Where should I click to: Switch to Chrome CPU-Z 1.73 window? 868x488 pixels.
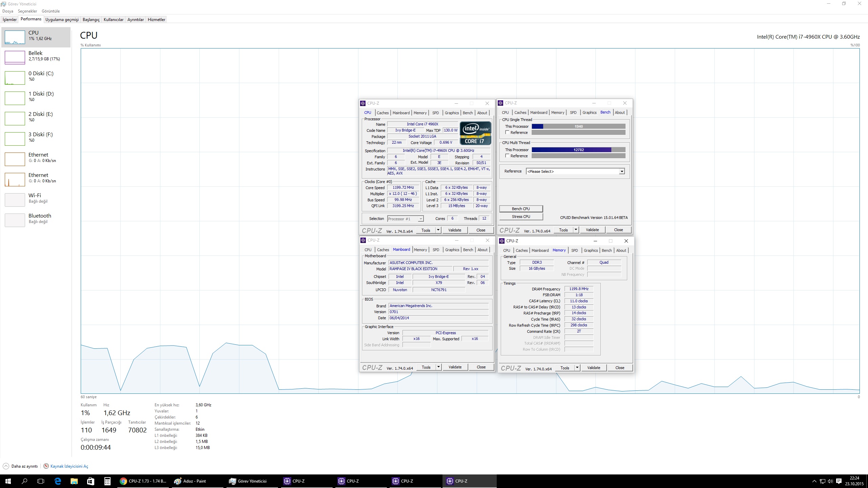[143, 481]
